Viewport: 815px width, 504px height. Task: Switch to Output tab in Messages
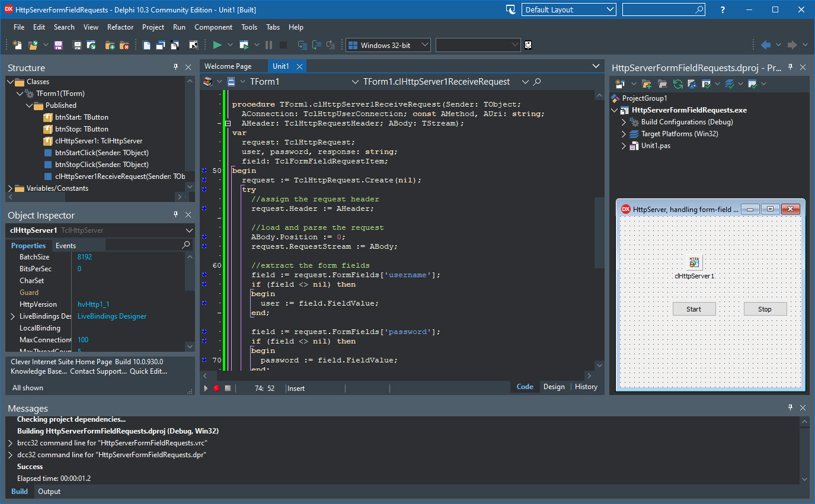tap(49, 492)
